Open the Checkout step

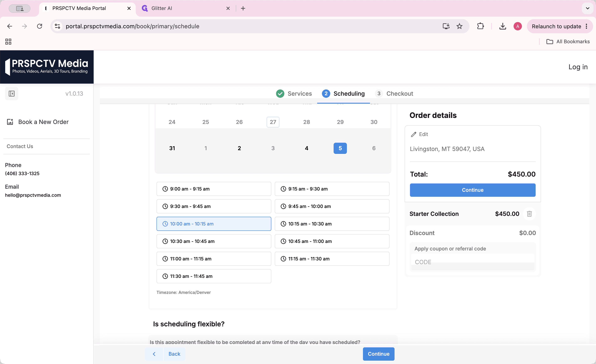tap(394, 94)
